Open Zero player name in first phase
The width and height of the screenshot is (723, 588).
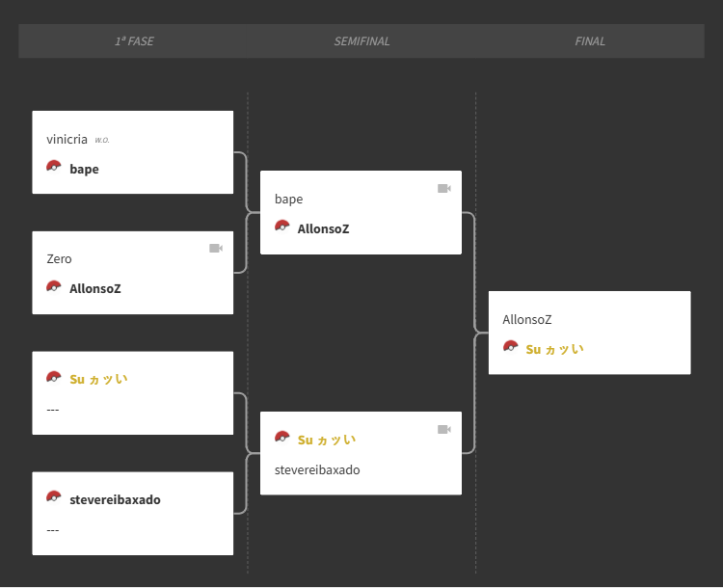point(59,259)
